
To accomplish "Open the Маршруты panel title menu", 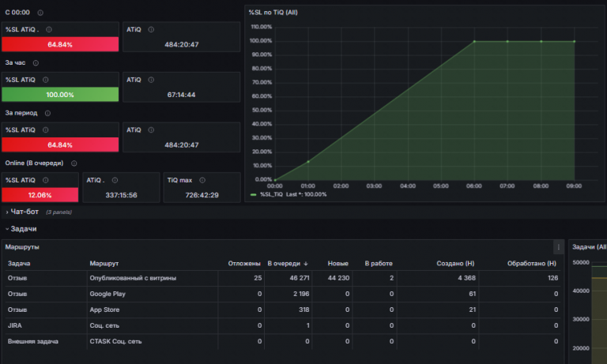I will 22,247.
